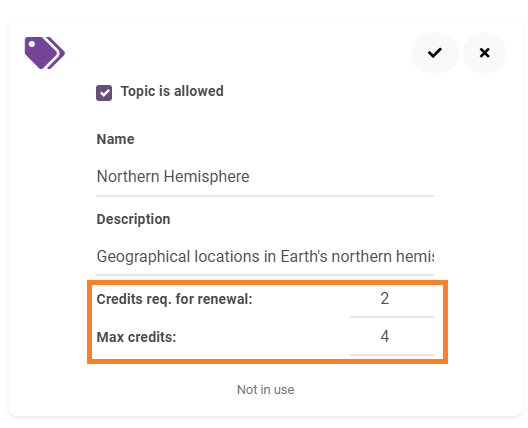The image size is (528, 428).
Task: Confirm changes with the checkmark icon
Action: pyautogui.click(x=434, y=53)
